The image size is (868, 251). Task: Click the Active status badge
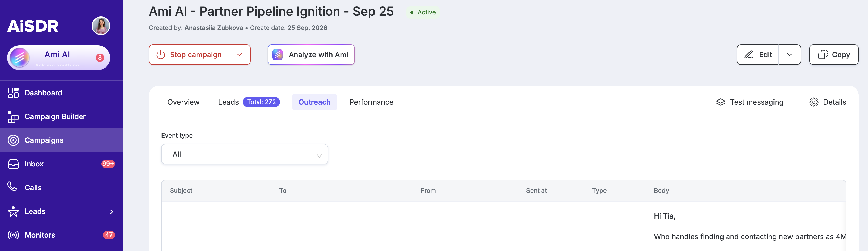click(423, 12)
